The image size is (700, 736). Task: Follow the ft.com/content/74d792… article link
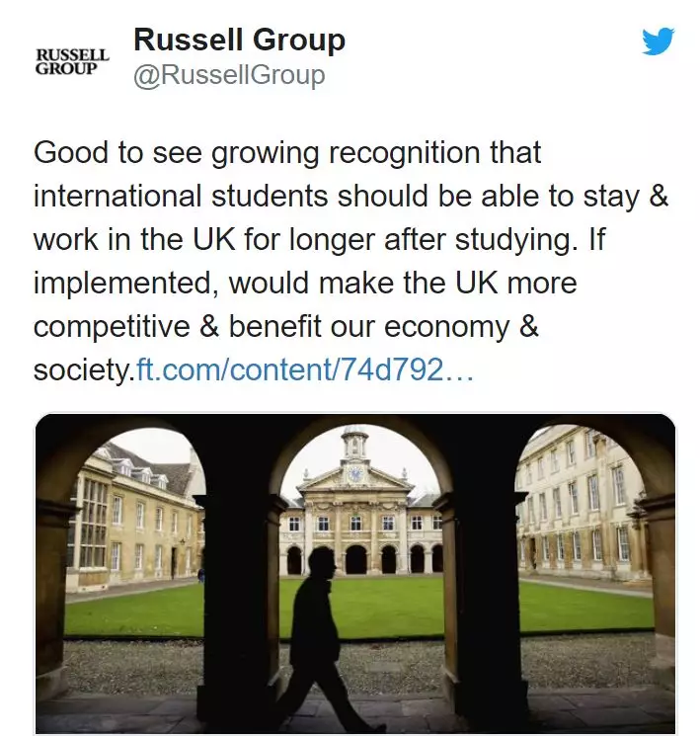pyautogui.click(x=305, y=369)
